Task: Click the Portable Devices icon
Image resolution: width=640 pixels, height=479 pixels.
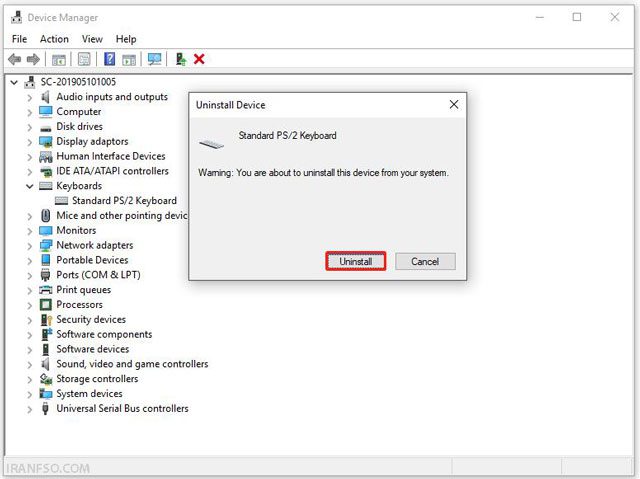Action: (x=46, y=260)
